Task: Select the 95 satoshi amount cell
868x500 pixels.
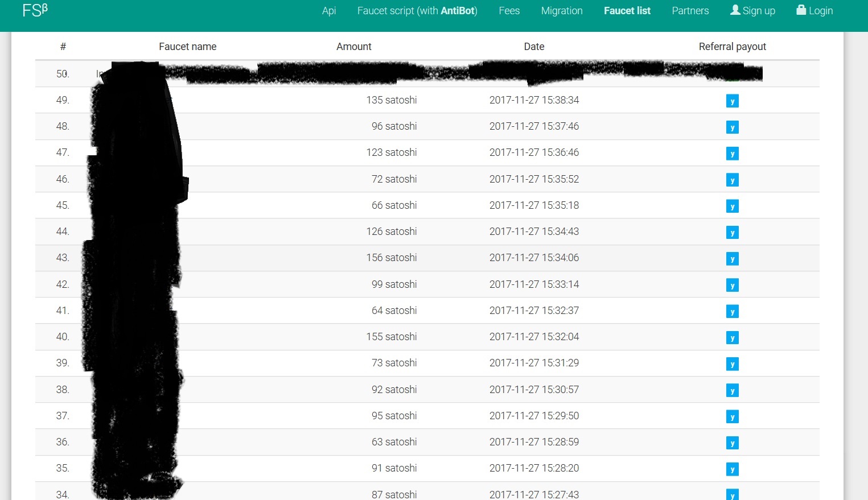Action: point(394,416)
